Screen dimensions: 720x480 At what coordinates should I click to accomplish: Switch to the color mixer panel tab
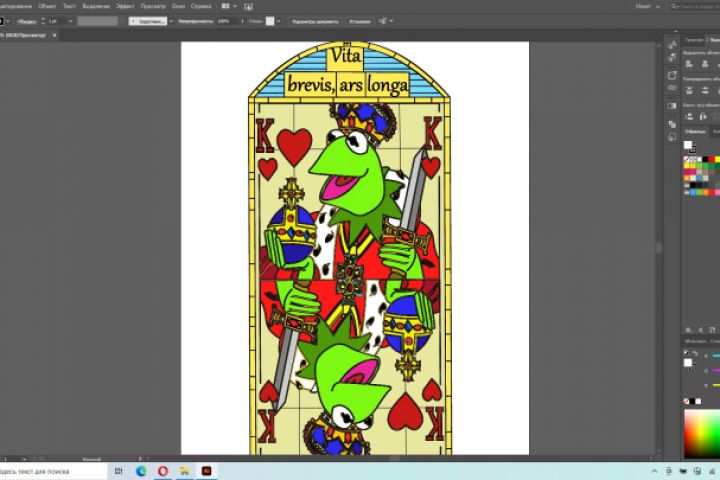[x=695, y=341]
